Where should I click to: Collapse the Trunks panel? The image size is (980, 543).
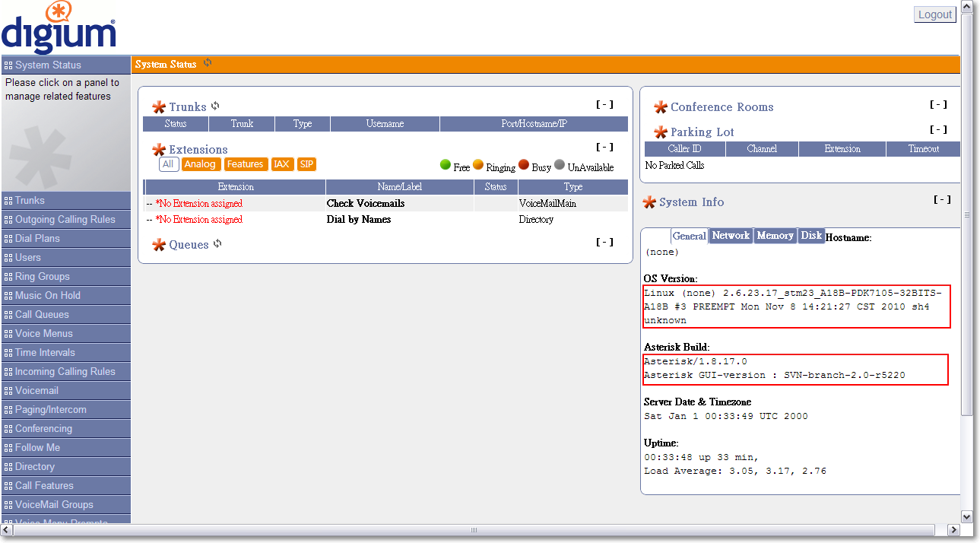pos(604,105)
